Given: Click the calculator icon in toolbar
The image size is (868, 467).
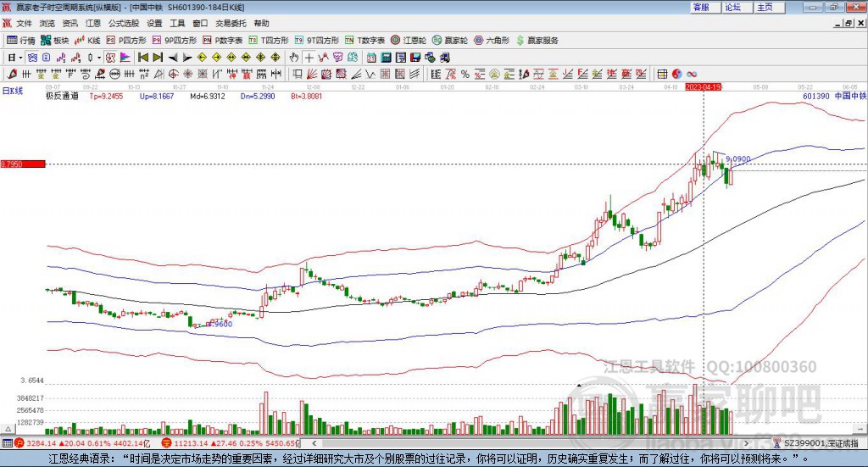Looking at the screenshot, I should (386, 58).
